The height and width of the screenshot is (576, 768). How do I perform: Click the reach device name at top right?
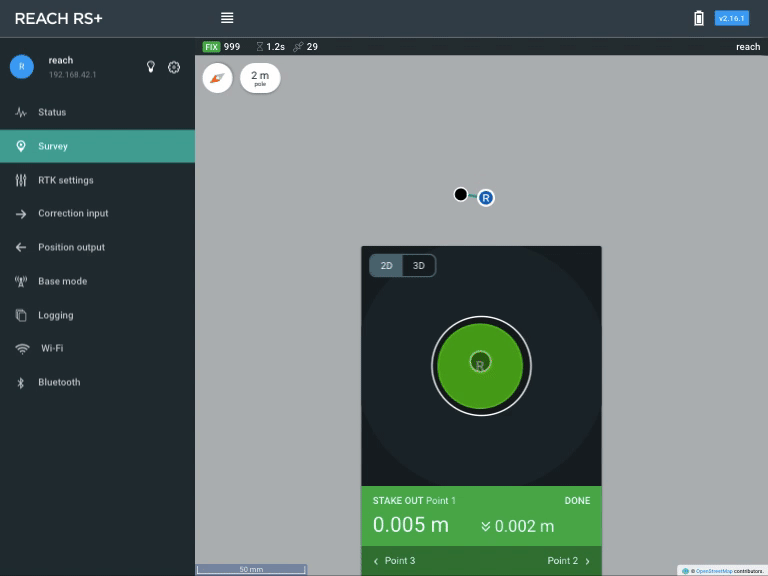[748, 47]
